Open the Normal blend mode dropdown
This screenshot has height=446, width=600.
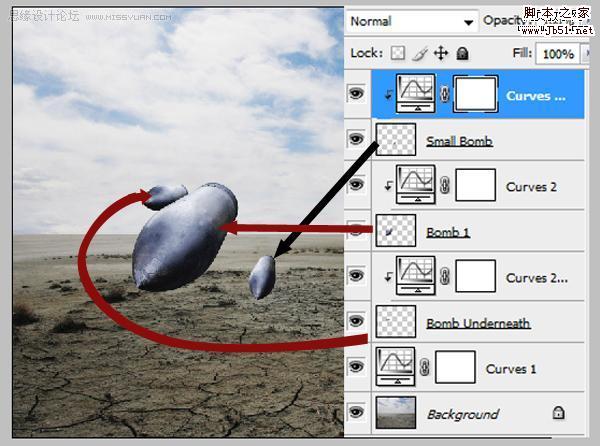pos(412,21)
